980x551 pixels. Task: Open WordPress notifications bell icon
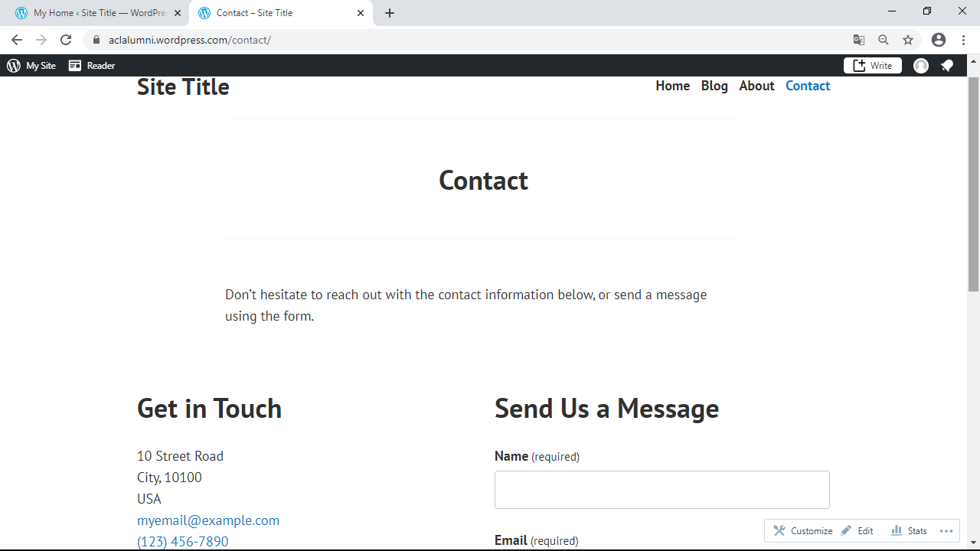(947, 66)
